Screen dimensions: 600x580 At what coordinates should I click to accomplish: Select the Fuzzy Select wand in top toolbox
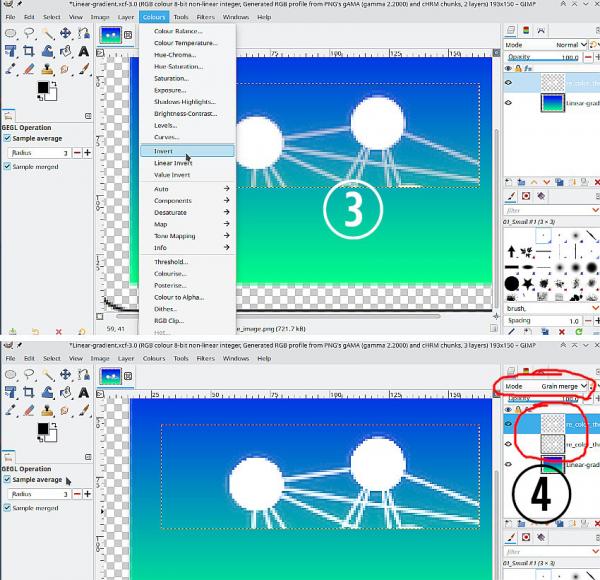point(47,33)
